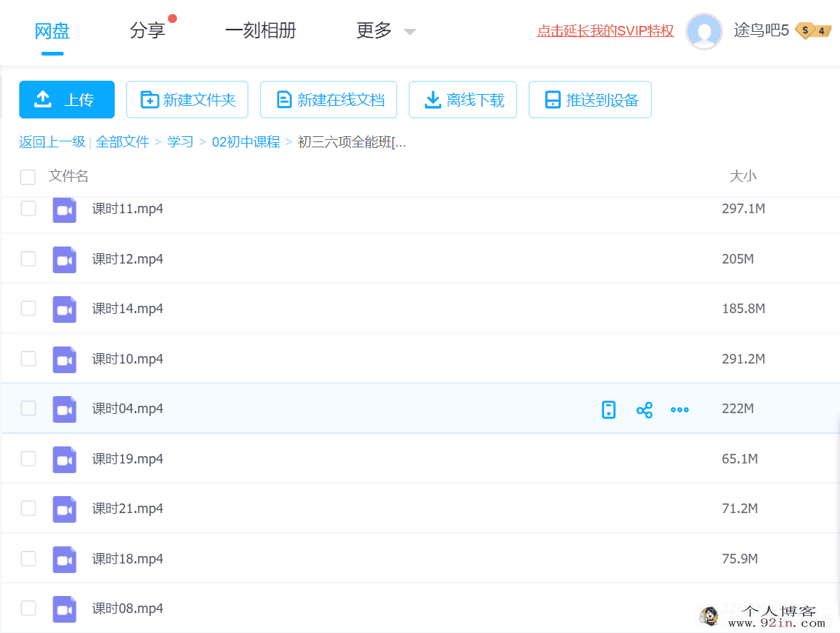
Task: Check the box for 课时10.mp4
Action: pyautogui.click(x=28, y=358)
